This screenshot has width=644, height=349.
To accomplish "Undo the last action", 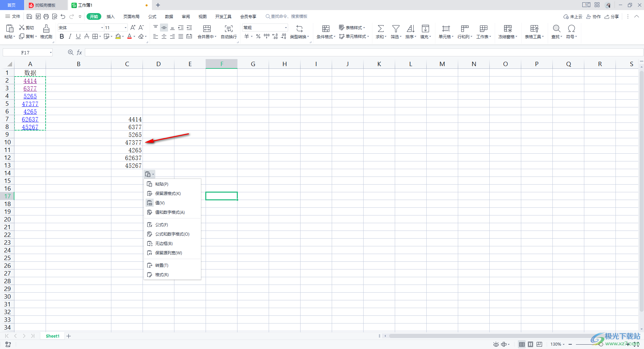I will point(63,16).
